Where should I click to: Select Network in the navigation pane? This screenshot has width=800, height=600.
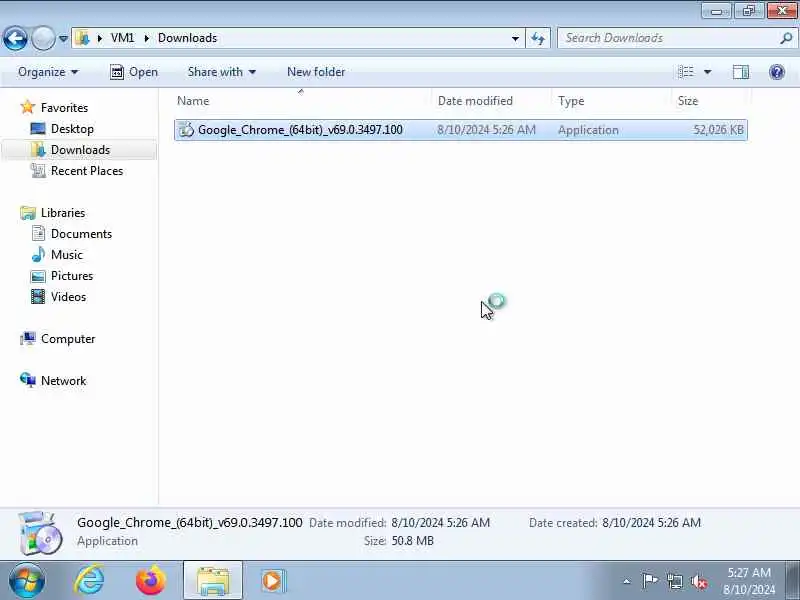pyautogui.click(x=63, y=380)
